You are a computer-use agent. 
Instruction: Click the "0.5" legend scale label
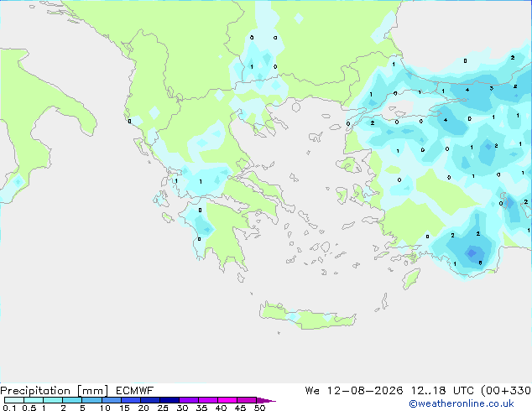29,408
